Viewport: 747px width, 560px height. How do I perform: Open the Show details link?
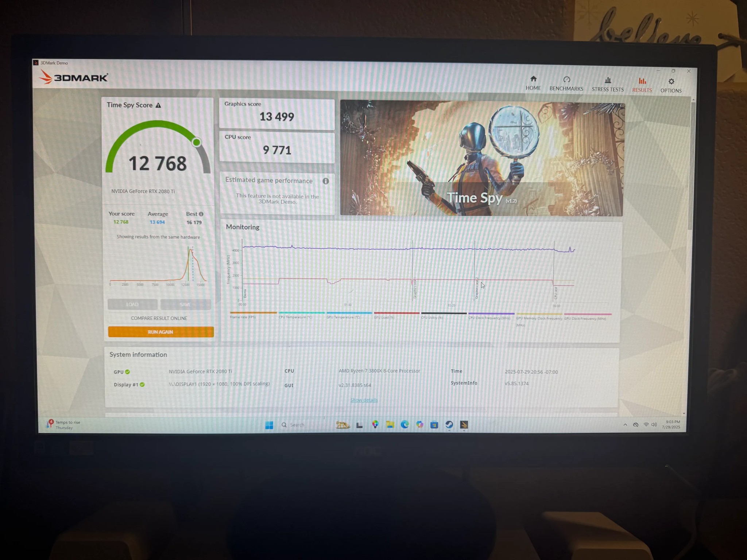point(364,400)
